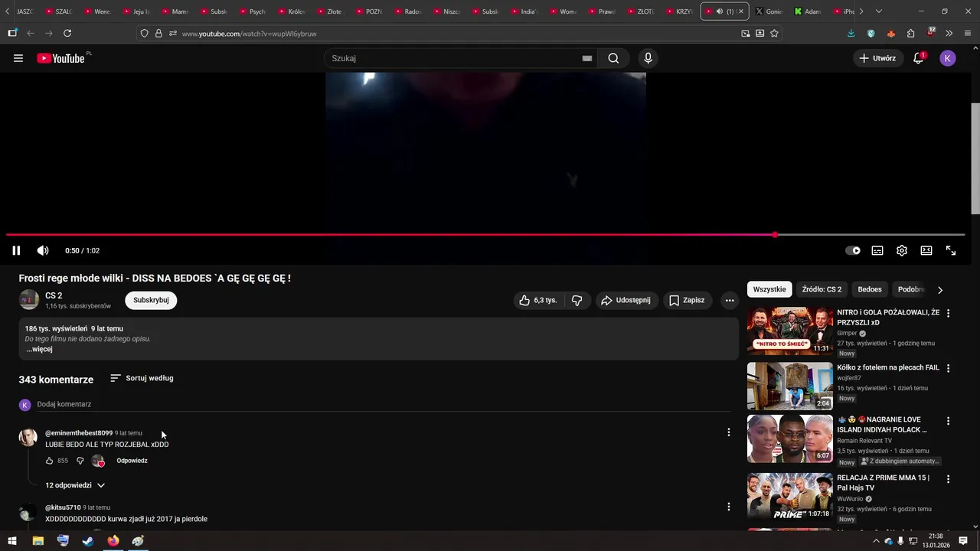Open more actions menu next to Zapisz
This screenshot has height=551, width=980.
point(730,301)
